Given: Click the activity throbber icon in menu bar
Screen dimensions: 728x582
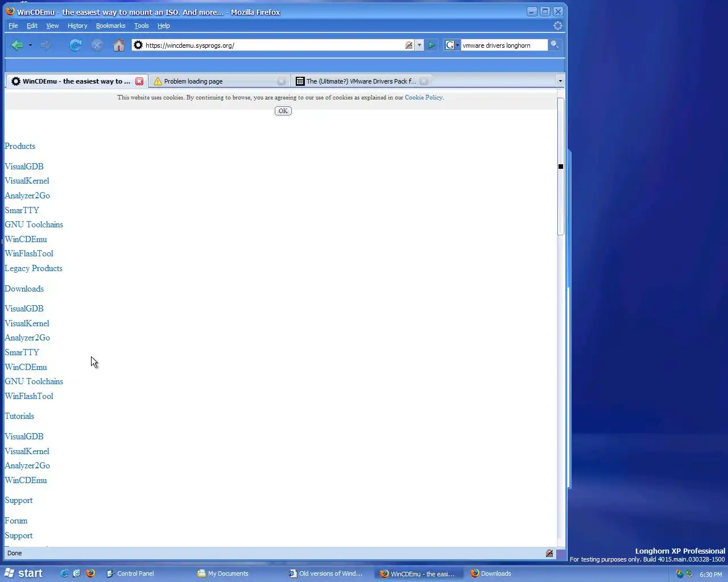Looking at the screenshot, I should click(558, 26).
